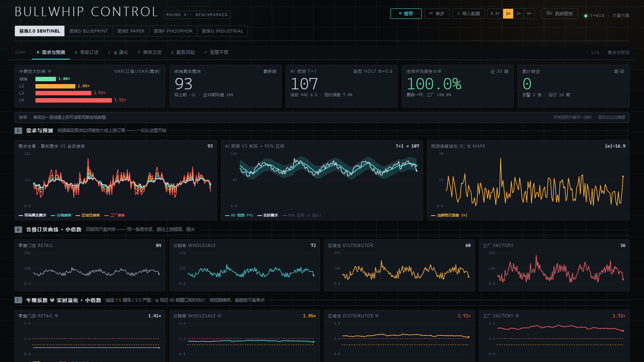
Task: Toggle 95% 区间 legend entry
Action: click(302, 215)
